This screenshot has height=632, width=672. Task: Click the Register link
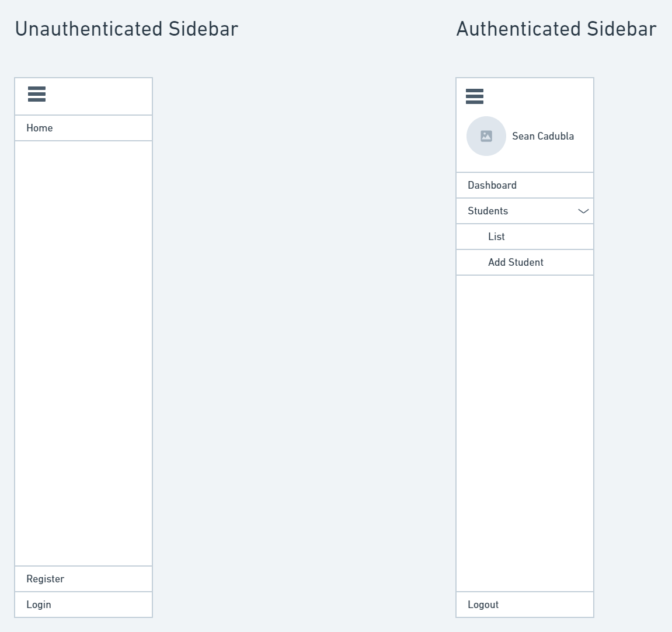pyautogui.click(x=46, y=579)
